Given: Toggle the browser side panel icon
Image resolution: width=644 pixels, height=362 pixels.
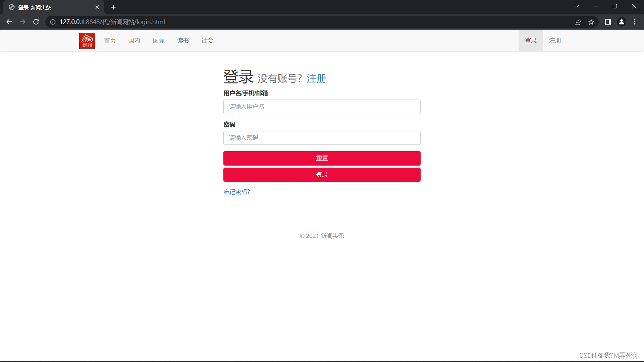Looking at the screenshot, I should tap(608, 22).
